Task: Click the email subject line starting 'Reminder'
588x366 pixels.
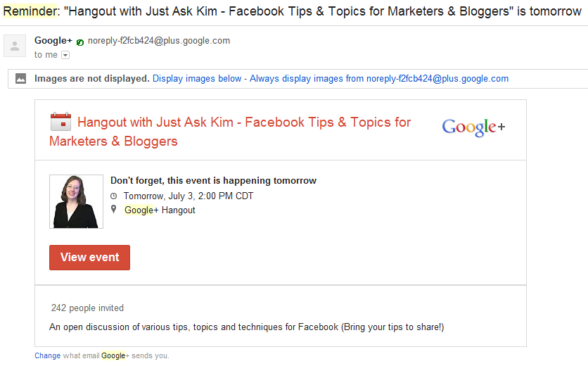Action: (292, 11)
